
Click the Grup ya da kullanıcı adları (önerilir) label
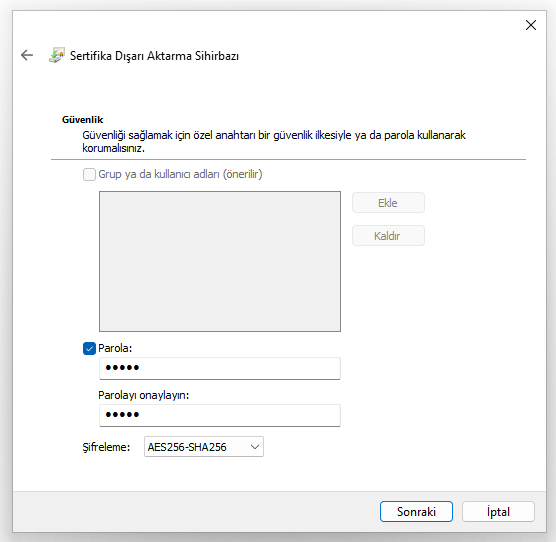180,174
